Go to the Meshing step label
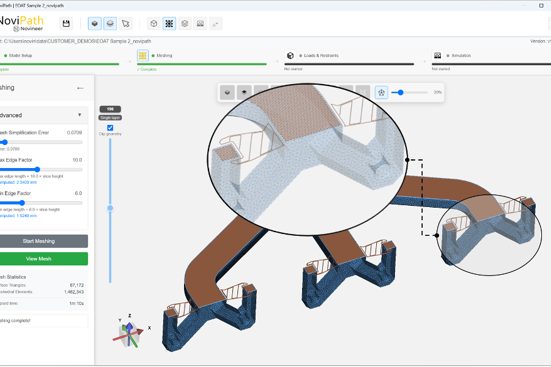The image size is (551, 367). pos(164,56)
